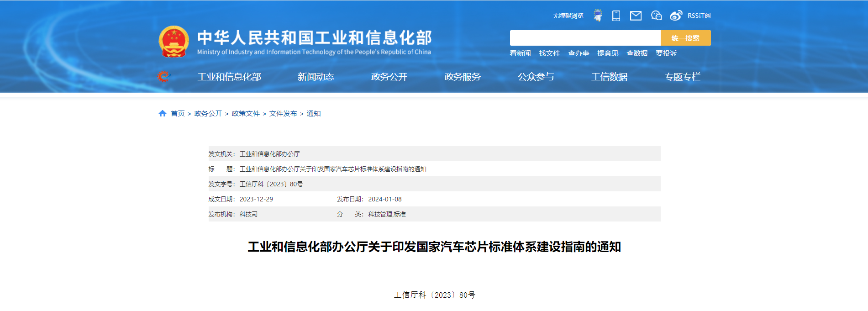The image size is (868, 311).
Task: Click the email envelope icon
Action: point(636,16)
